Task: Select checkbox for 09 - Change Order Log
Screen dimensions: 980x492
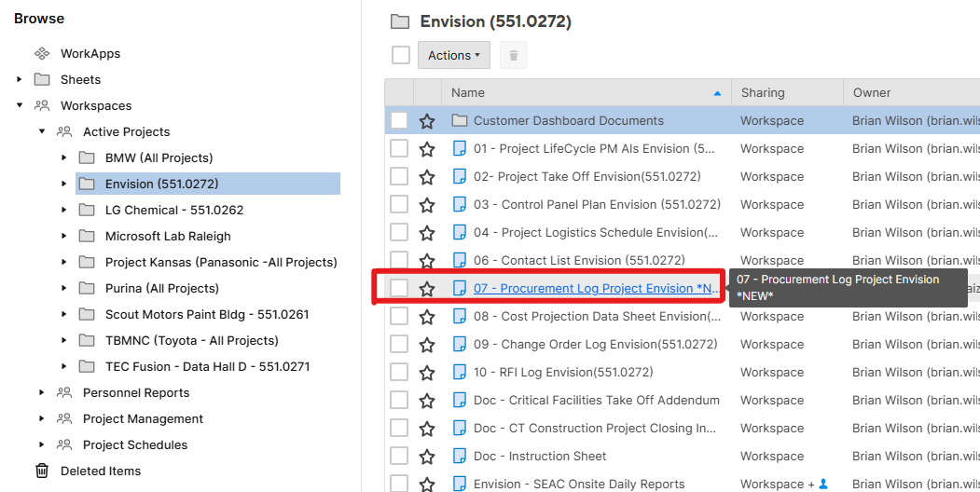Action: [399, 345]
